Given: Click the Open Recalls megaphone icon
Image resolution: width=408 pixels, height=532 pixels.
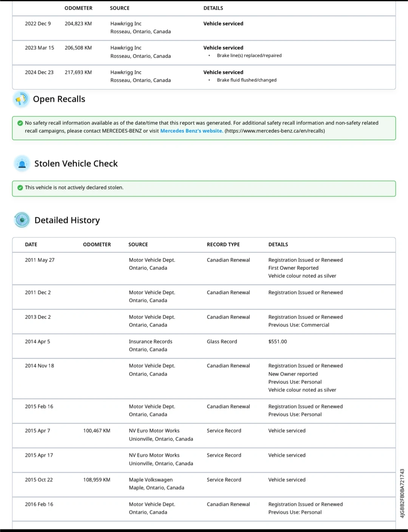Looking at the screenshot, I should (x=21, y=99).
